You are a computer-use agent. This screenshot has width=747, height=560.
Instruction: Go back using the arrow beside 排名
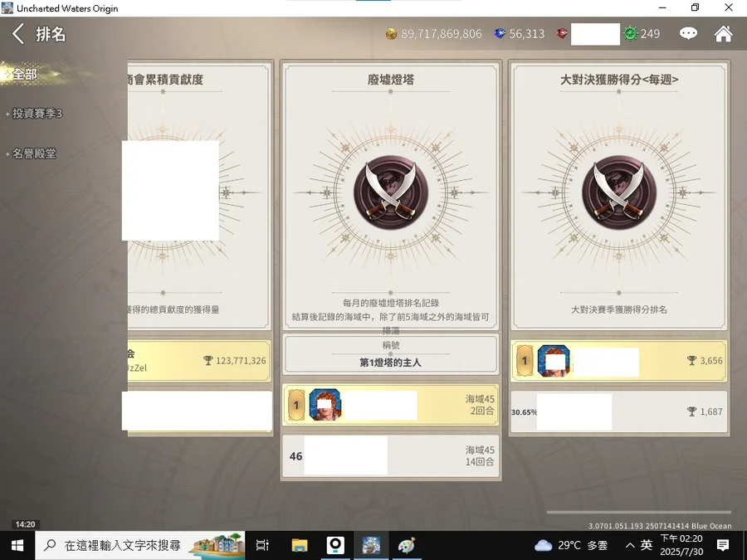[x=18, y=34]
